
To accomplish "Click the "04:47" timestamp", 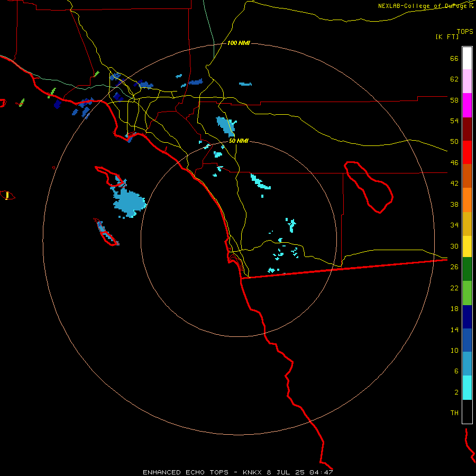I will (x=321, y=472).
